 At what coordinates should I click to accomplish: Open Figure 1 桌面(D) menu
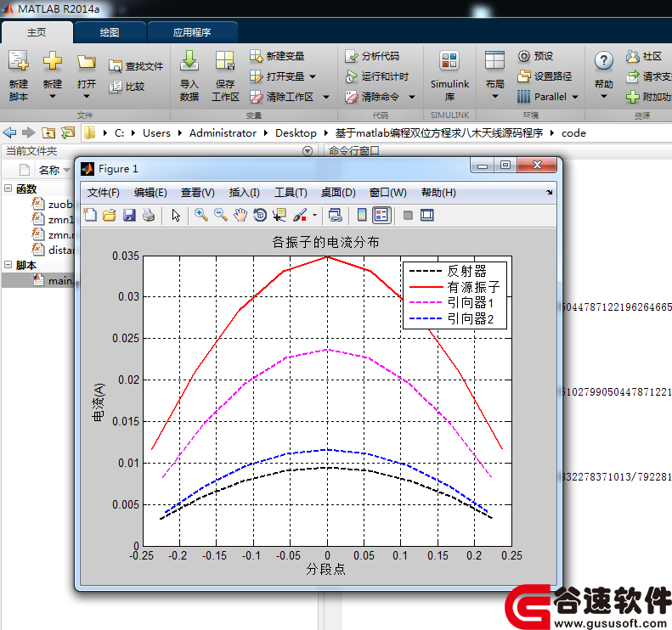pyautogui.click(x=338, y=193)
